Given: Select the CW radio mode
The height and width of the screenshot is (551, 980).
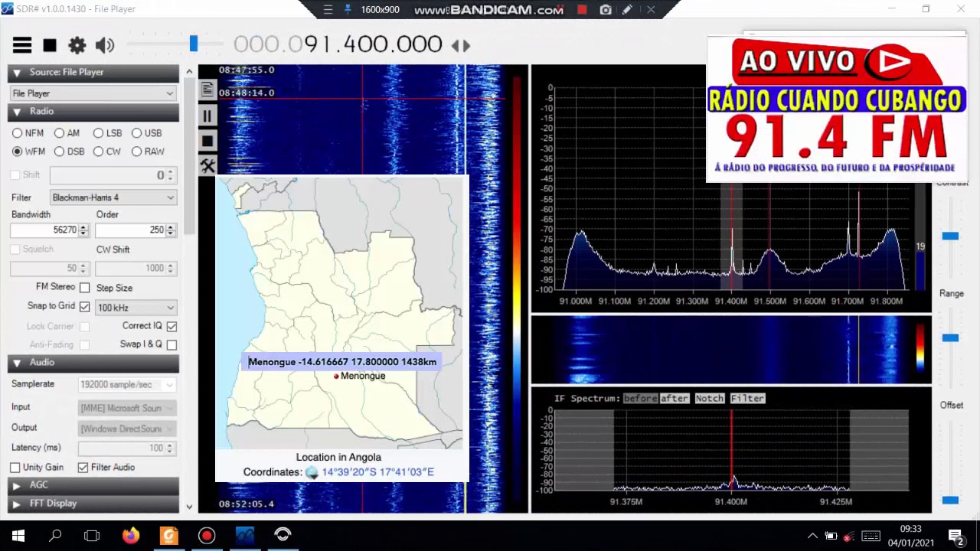Looking at the screenshot, I should (x=98, y=152).
